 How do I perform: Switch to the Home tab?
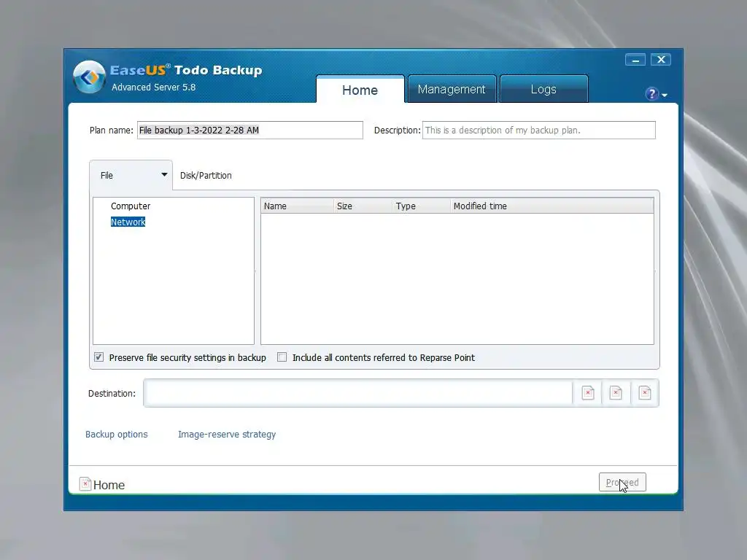360,90
